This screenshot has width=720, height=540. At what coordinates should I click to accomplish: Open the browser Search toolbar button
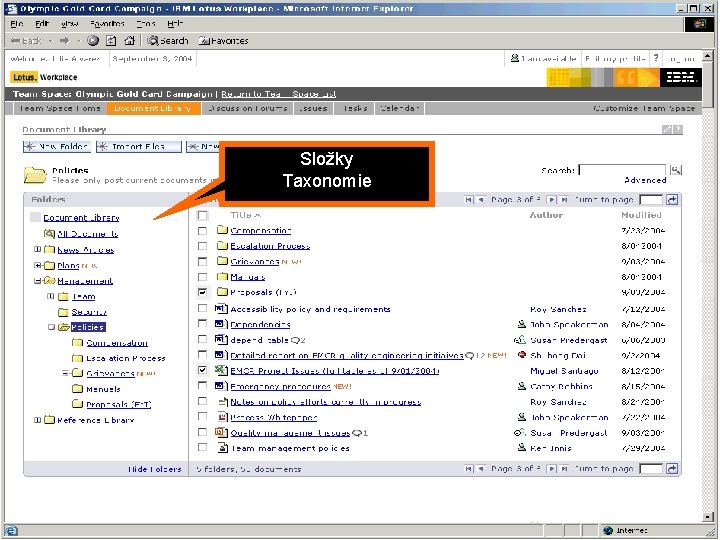point(168,41)
